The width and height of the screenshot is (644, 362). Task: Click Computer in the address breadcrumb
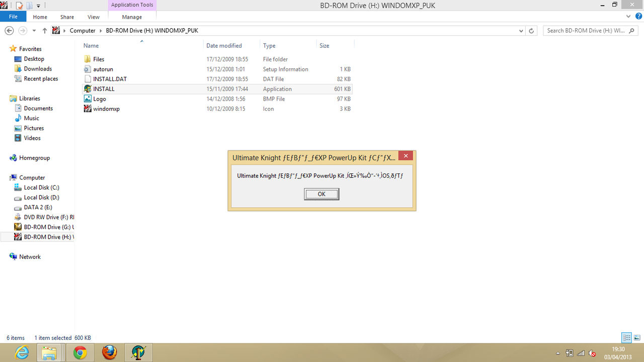tap(83, 31)
